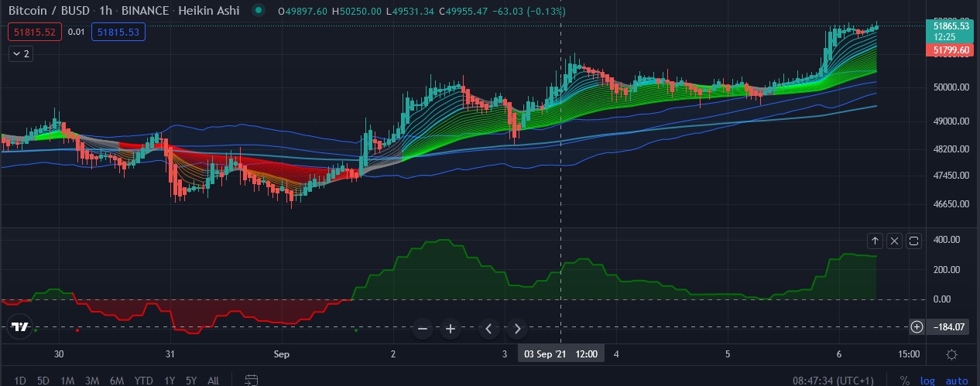Viewport: 980px width, 386px height.
Task: Zoom out the chart with minus button
Action: 423,329
